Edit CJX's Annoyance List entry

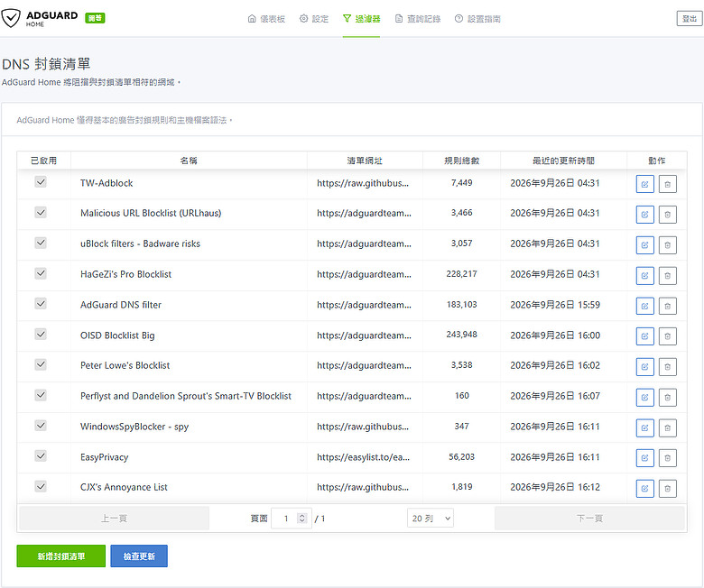click(644, 489)
